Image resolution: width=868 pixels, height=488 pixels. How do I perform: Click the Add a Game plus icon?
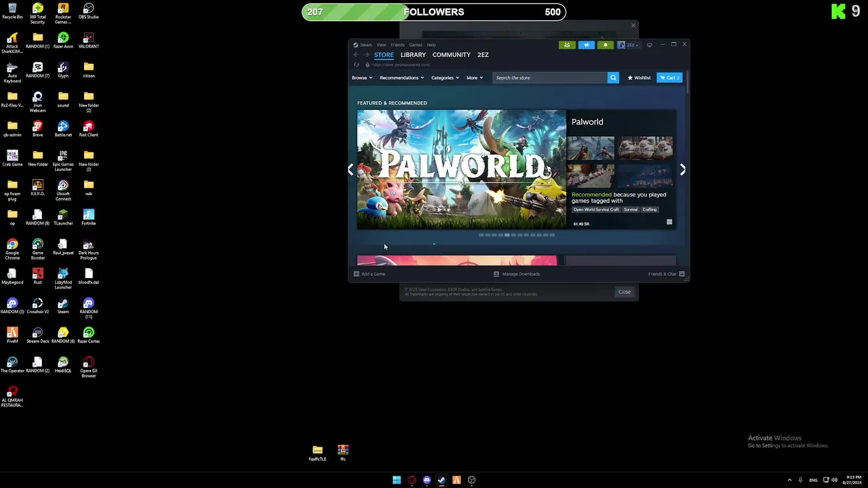[x=357, y=274]
